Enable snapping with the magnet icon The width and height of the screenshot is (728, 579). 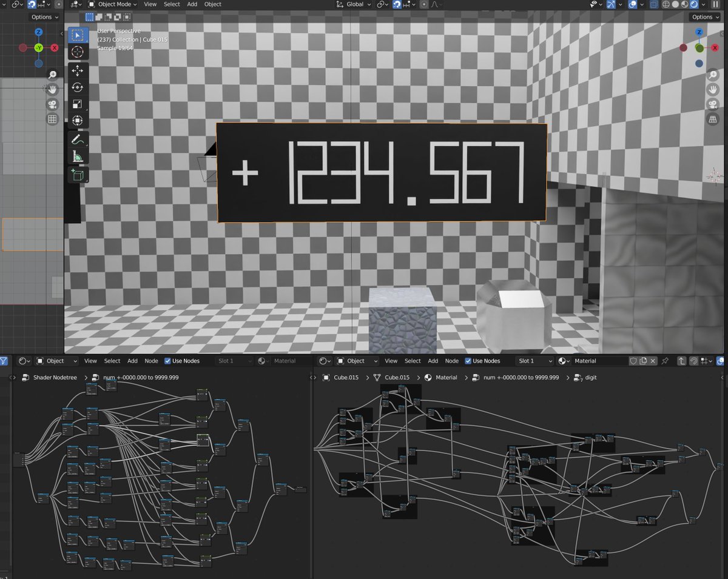[396, 4]
